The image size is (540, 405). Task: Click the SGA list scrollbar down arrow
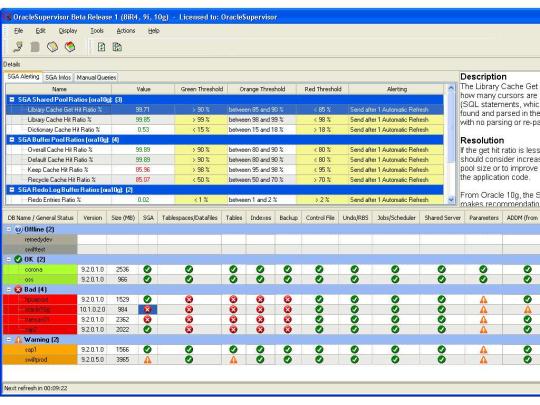(x=451, y=199)
